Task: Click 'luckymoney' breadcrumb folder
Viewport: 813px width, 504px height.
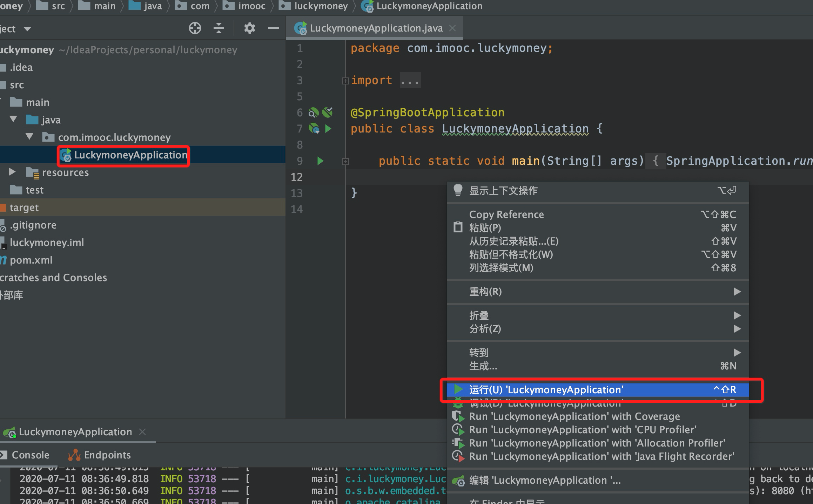Action: pos(314,6)
